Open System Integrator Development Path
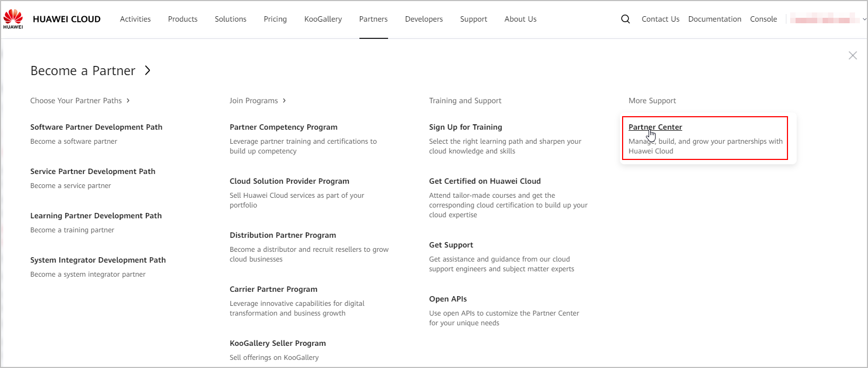 click(98, 260)
